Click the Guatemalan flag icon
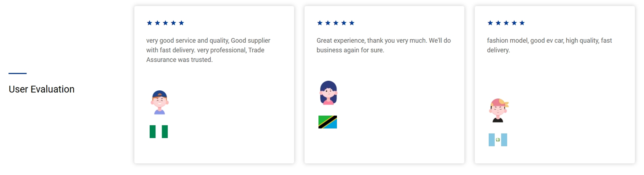644x175 pixels. (498, 140)
